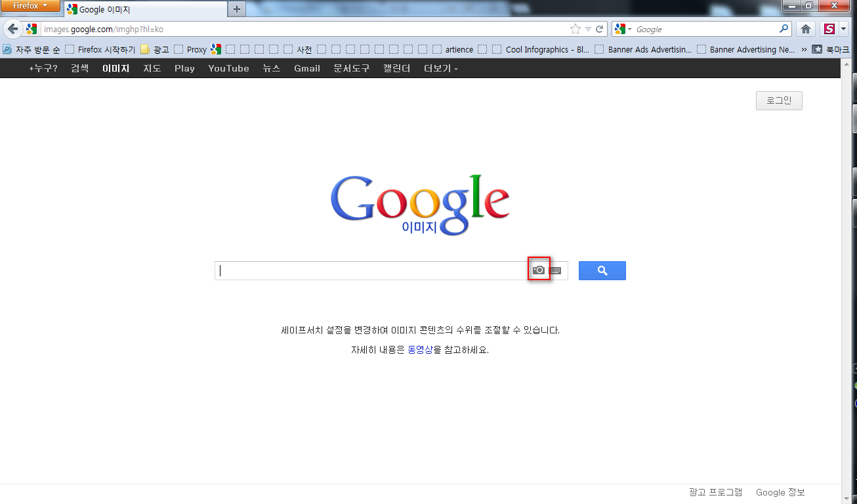Expand the dropdown beside the S add-on icon

point(843,29)
